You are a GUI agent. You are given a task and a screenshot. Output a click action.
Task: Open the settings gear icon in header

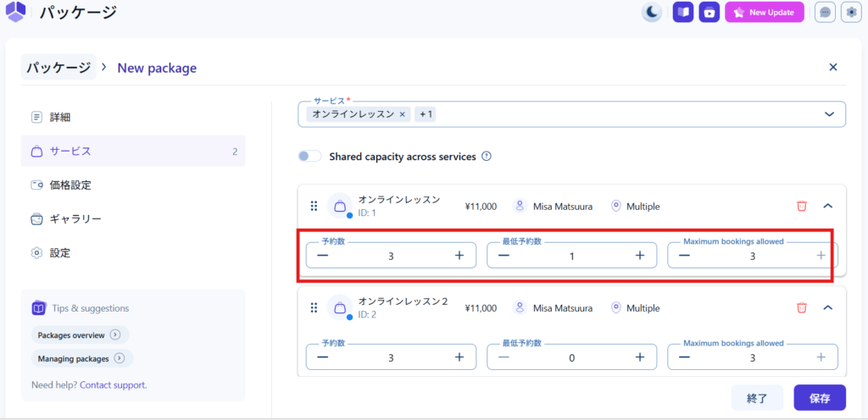tap(850, 13)
